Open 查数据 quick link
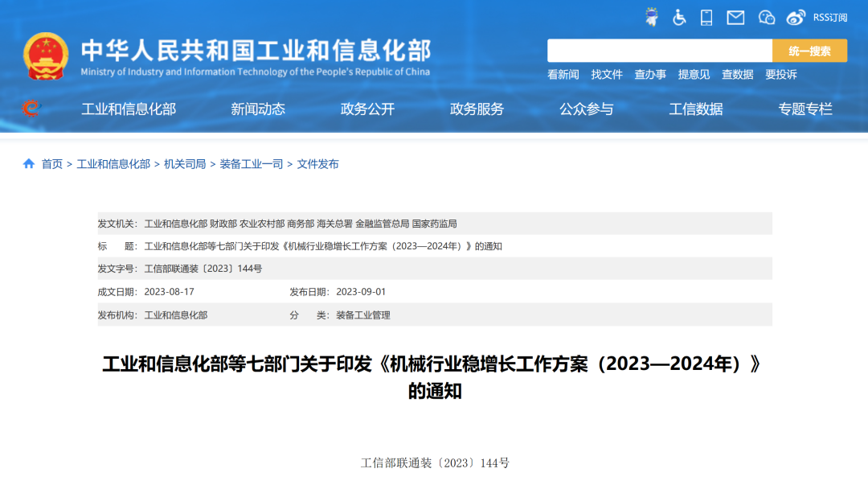 [737, 74]
